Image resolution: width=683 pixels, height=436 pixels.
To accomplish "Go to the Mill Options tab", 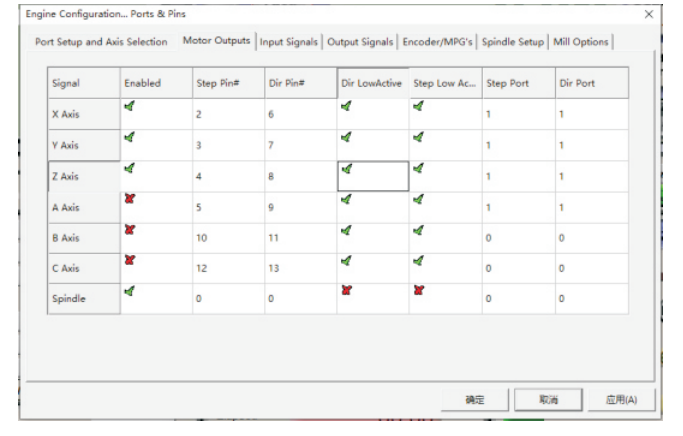I will click(x=581, y=42).
